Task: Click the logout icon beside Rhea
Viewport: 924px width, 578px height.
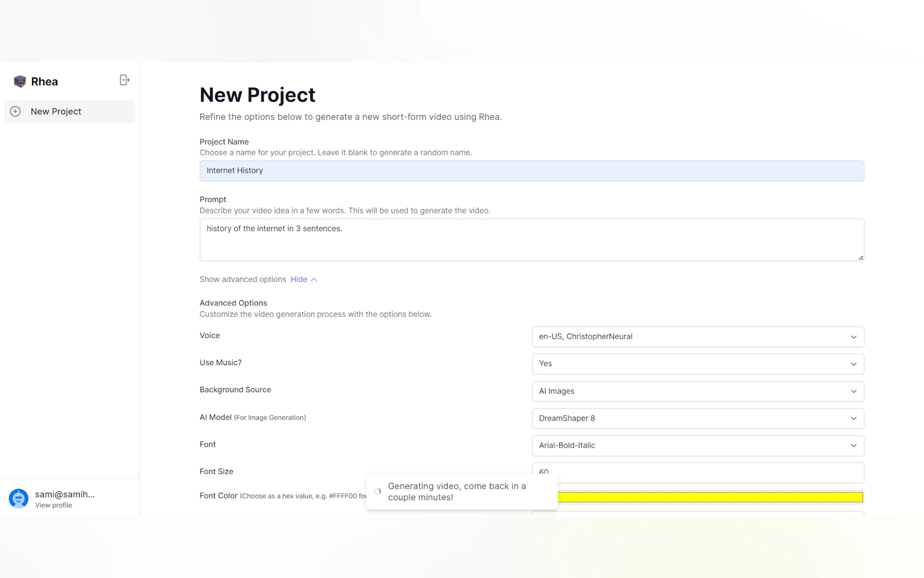Action: click(124, 80)
